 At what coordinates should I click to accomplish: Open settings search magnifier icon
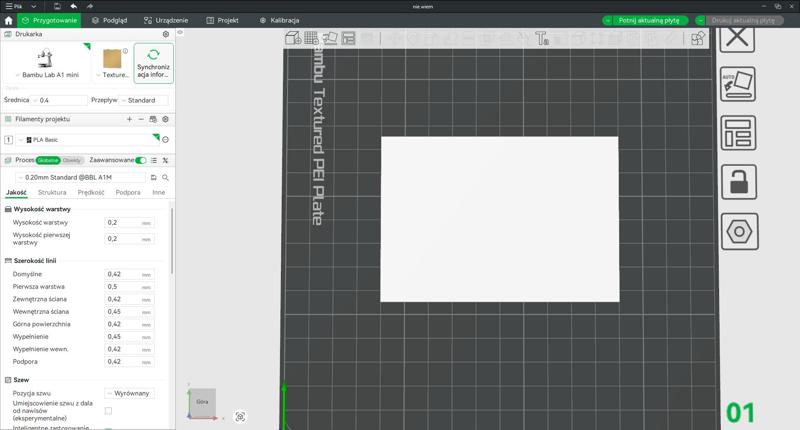click(x=165, y=178)
